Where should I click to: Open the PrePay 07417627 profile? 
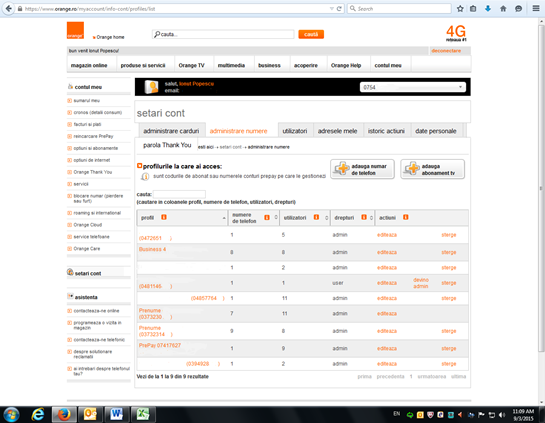160,345
